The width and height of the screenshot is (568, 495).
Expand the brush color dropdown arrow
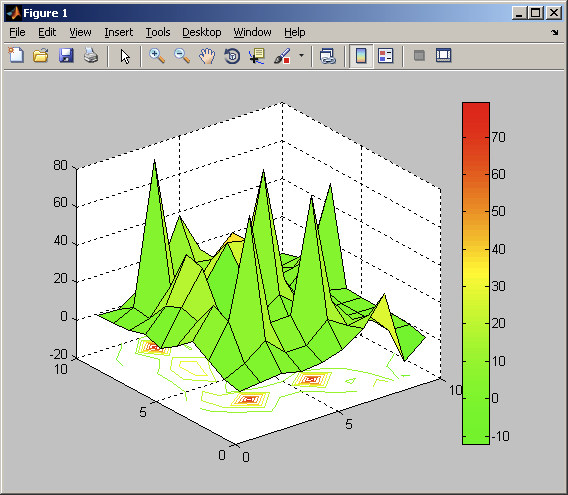(x=301, y=56)
